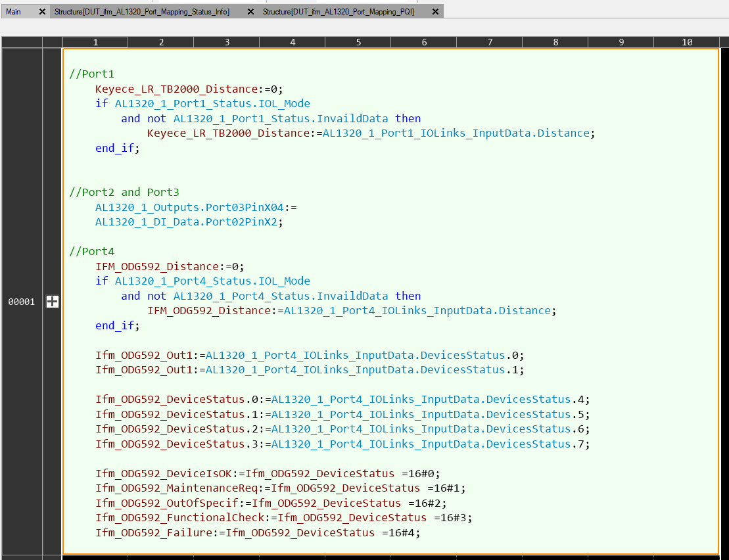Click Ifm_ODG592_OutOfSpecif variable
The image size is (729, 560).
click(x=167, y=503)
